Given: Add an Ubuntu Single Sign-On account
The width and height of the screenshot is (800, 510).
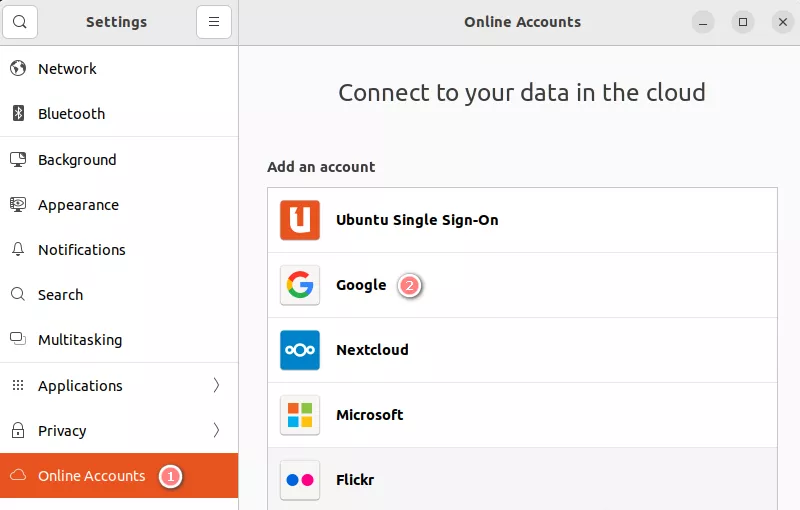Looking at the screenshot, I should pyautogui.click(x=522, y=220).
